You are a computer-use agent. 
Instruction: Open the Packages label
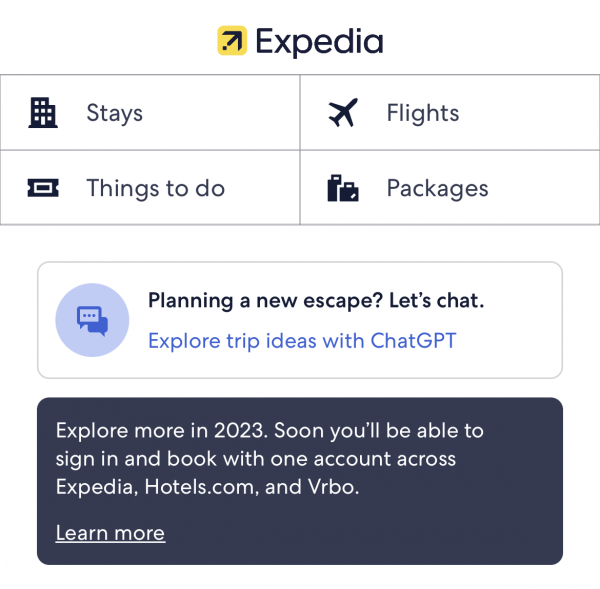pyautogui.click(x=437, y=189)
